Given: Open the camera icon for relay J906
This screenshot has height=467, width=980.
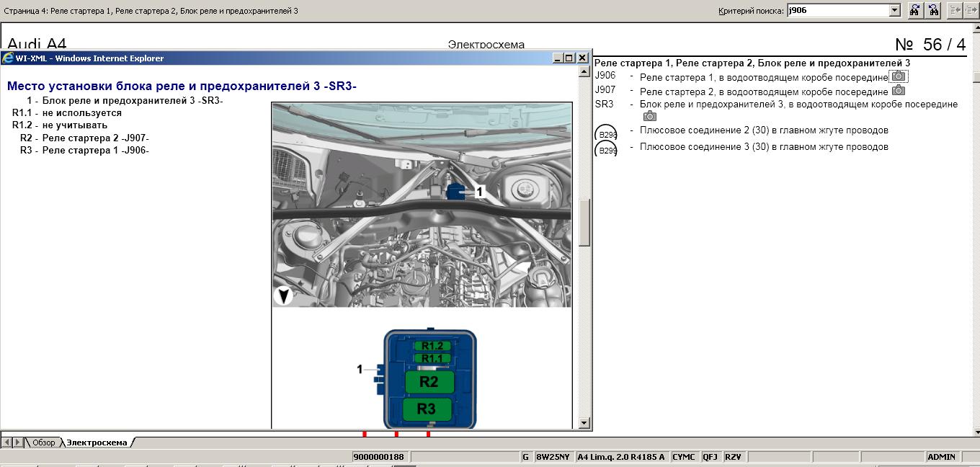Looking at the screenshot, I should [898, 76].
